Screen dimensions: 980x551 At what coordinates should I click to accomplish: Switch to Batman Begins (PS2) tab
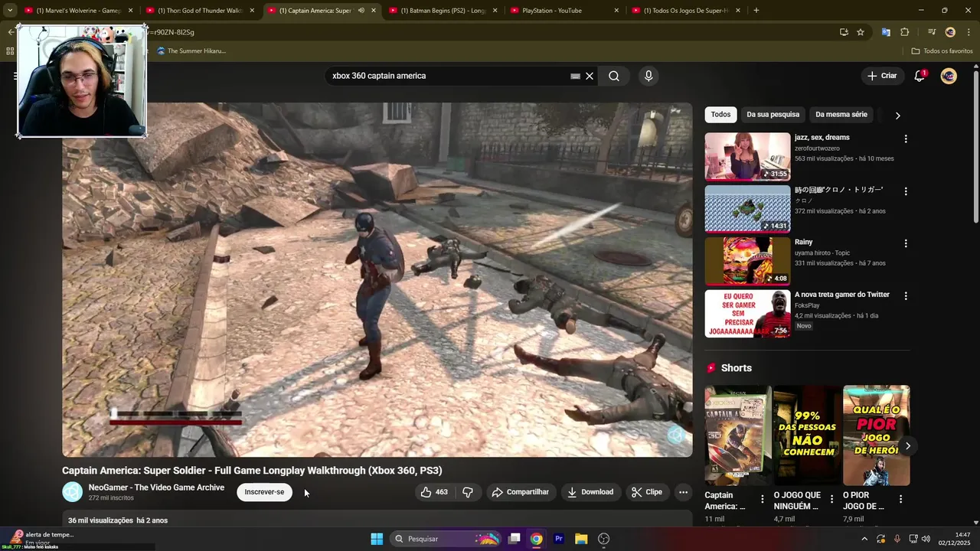[x=443, y=11]
